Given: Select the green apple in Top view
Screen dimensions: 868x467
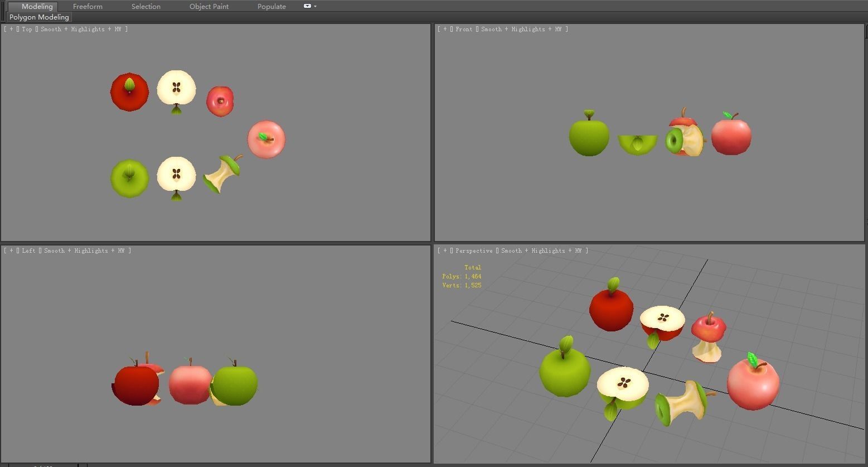Looking at the screenshot, I should (x=129, y=179).
